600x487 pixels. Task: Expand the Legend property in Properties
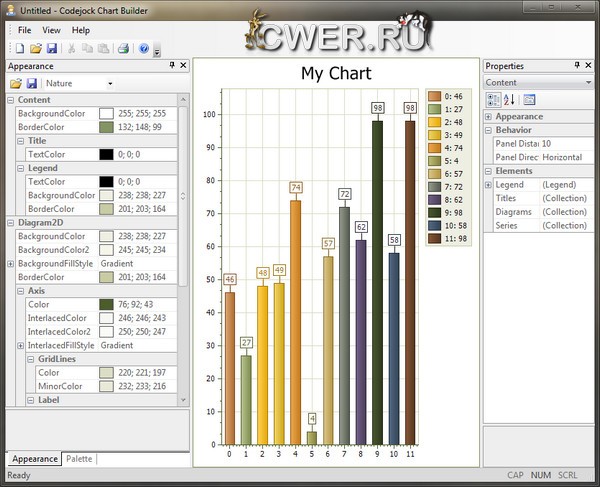(x=488, y=185)
